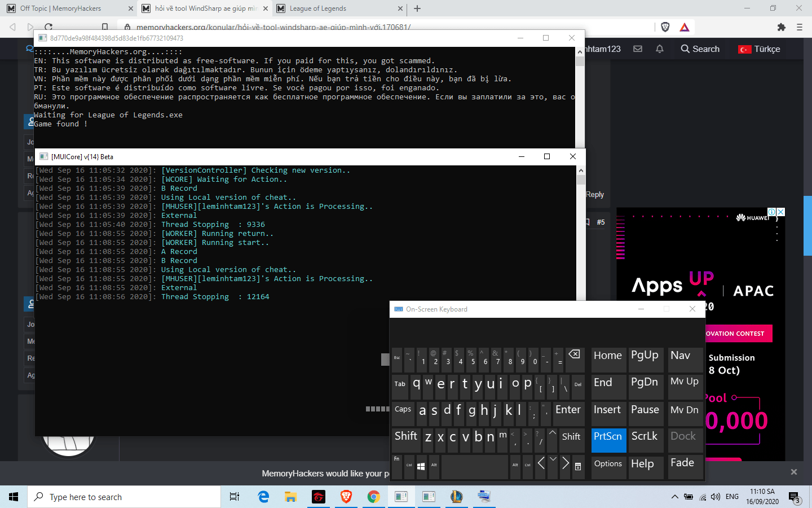Click the Esc key on On-Screen Keyboard
The width and height of the screenshot is (812, 508).
pos(397,360)
